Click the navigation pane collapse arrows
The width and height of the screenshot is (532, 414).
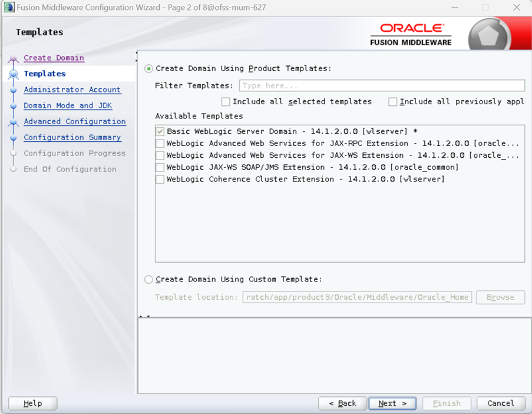(137, 57)
